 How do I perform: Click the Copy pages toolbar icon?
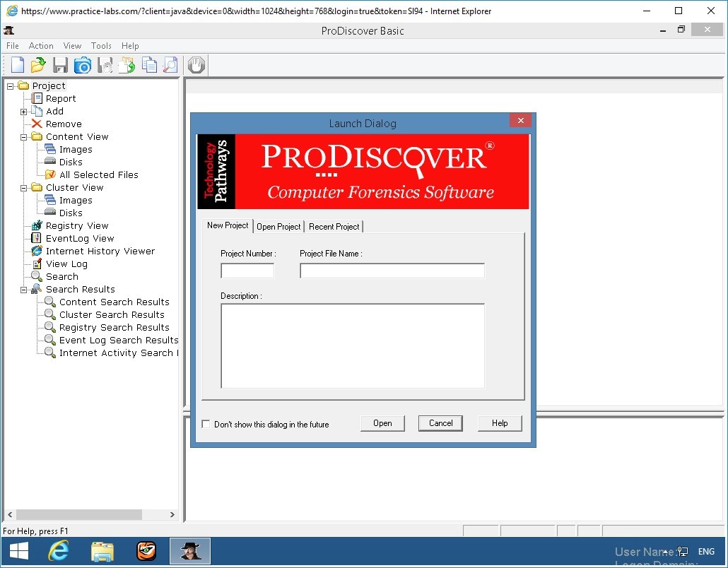point(149,65)
